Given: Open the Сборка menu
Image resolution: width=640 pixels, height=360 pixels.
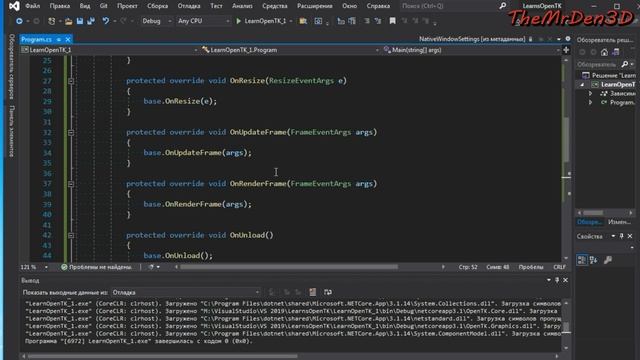Looking at the screenshot, I should (x=157, y=6).
